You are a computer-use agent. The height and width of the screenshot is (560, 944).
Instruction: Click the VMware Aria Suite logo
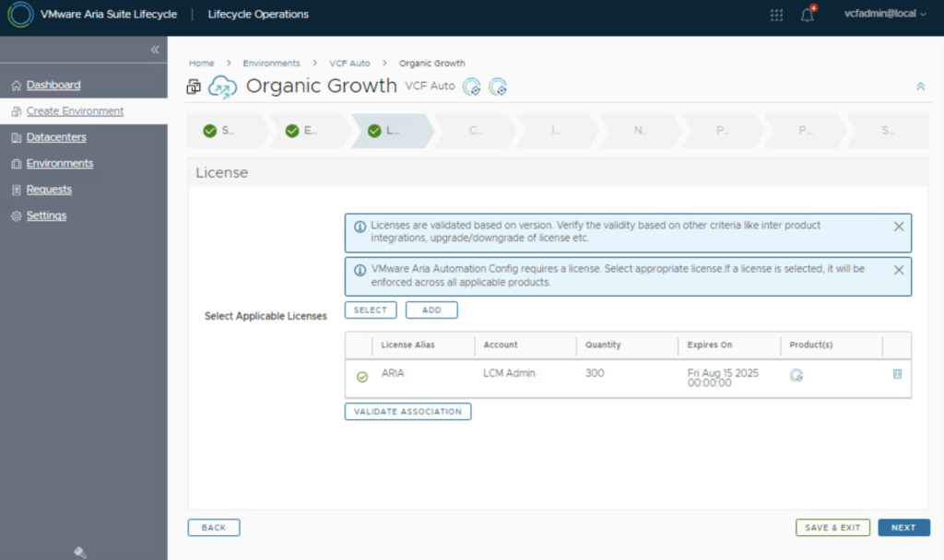19,15
